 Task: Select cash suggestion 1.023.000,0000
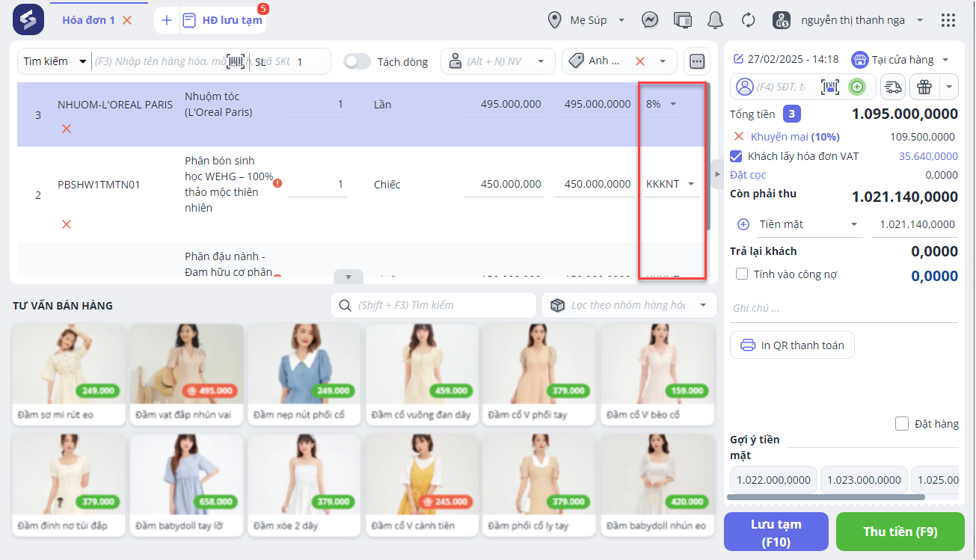864,480
